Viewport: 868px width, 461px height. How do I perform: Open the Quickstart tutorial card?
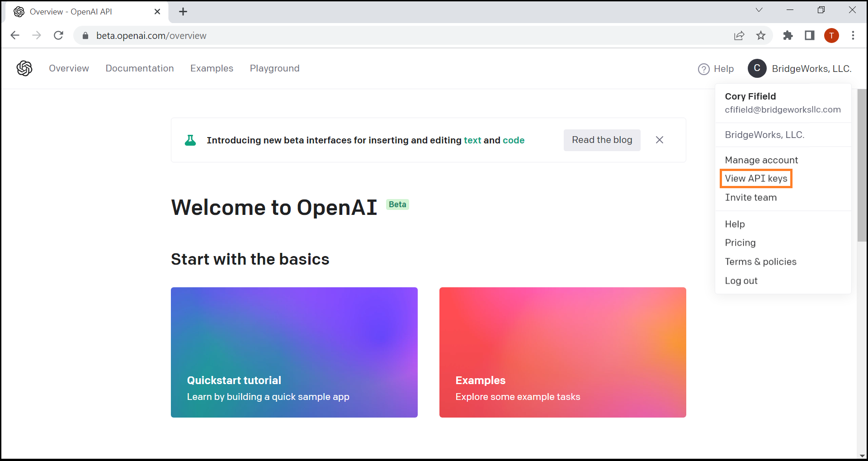[294, 352]
